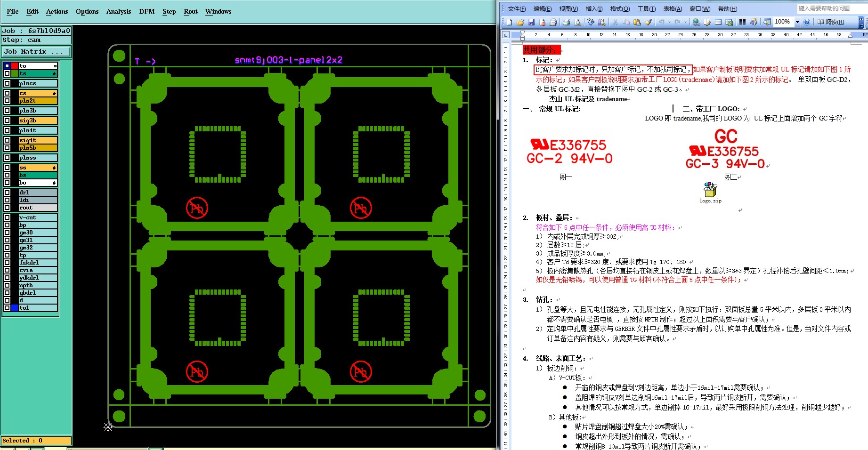Toggle the checkbox for layer v-cut
Screen dimensions: 868x450
click(7, 217)
